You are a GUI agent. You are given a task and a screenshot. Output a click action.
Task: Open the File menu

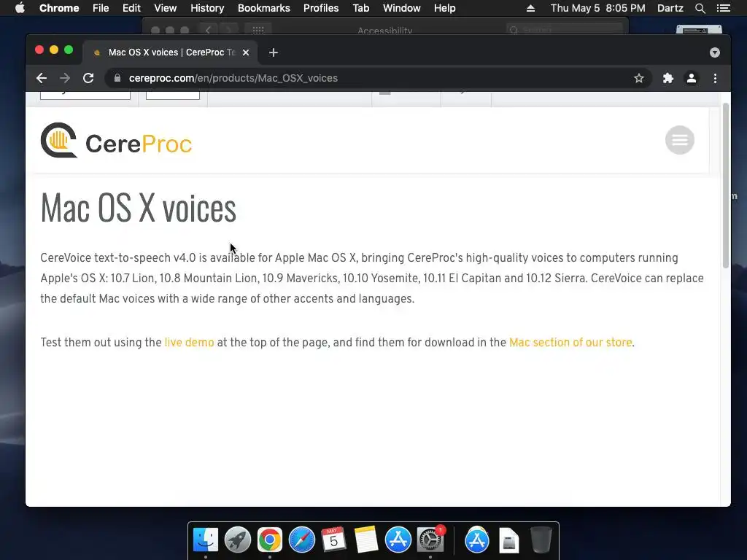coord(101,8)
